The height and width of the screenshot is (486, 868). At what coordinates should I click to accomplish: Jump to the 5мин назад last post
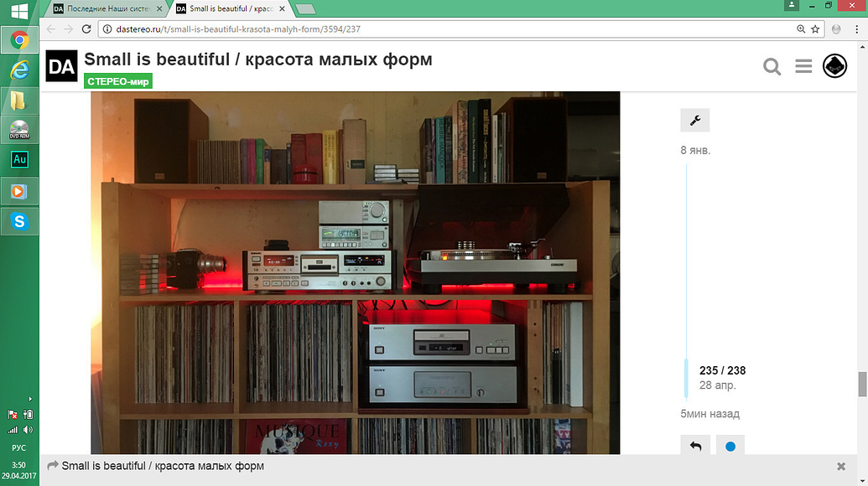coord(709,414)
